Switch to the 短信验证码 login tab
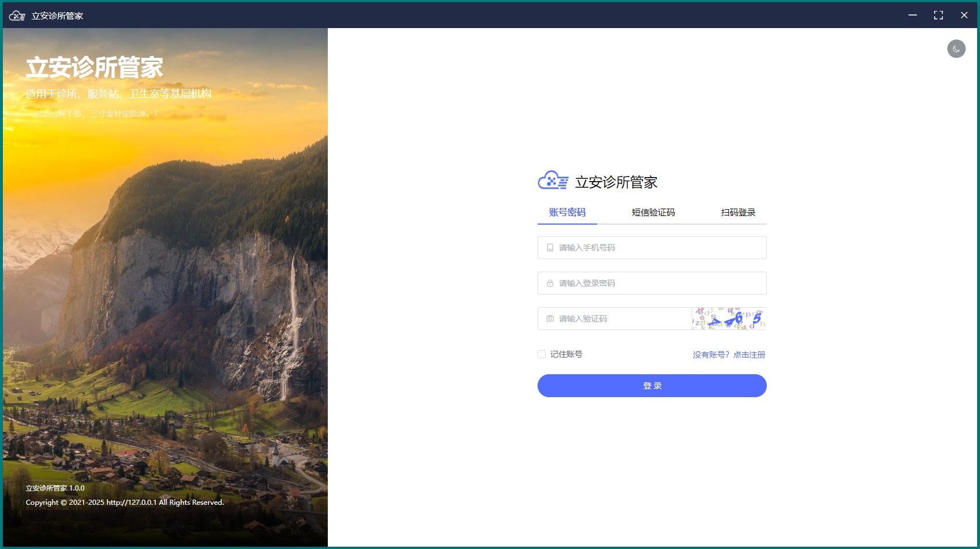Screen dimensions: 980x549 (x=653, y=213)
